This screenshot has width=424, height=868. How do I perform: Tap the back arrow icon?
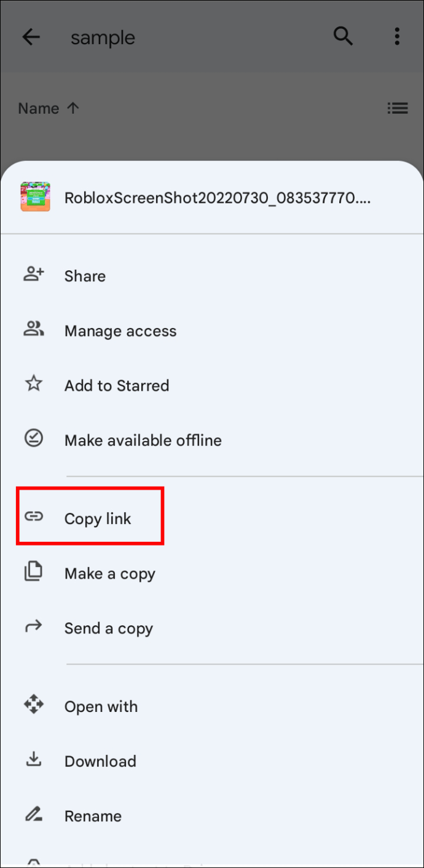31,37
